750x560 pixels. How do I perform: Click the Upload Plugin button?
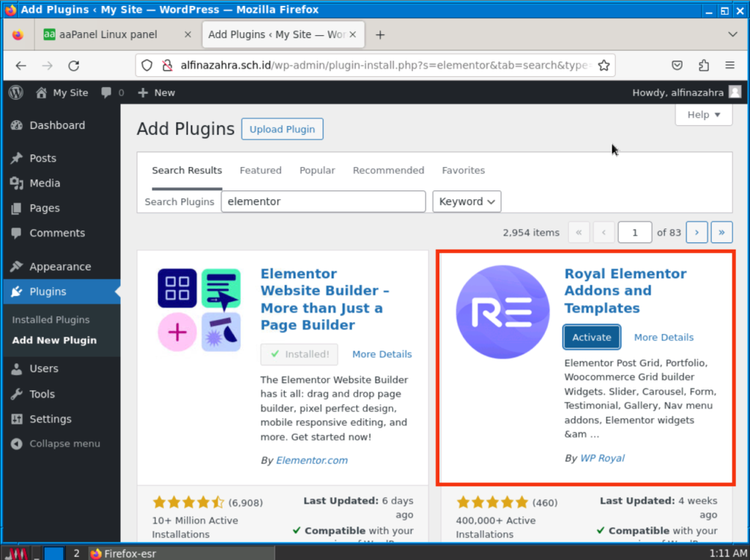[x=282, y=129]
